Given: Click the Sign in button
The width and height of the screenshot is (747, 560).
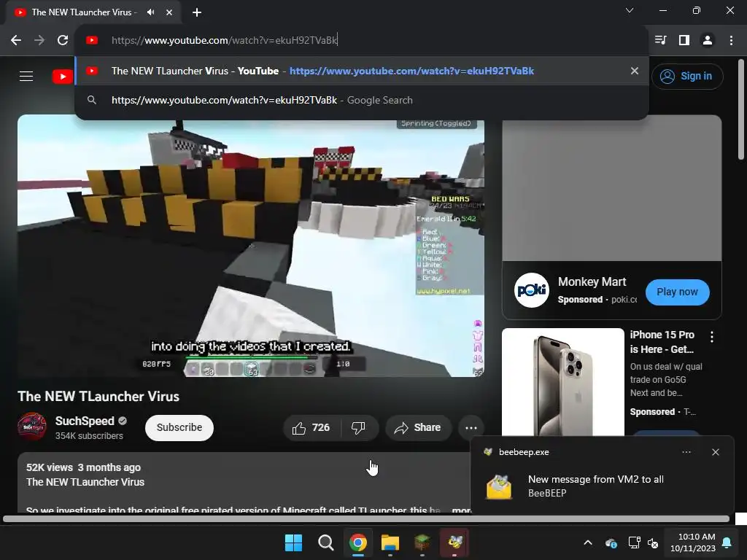Looking at the screenshot, I should [687, 76].
